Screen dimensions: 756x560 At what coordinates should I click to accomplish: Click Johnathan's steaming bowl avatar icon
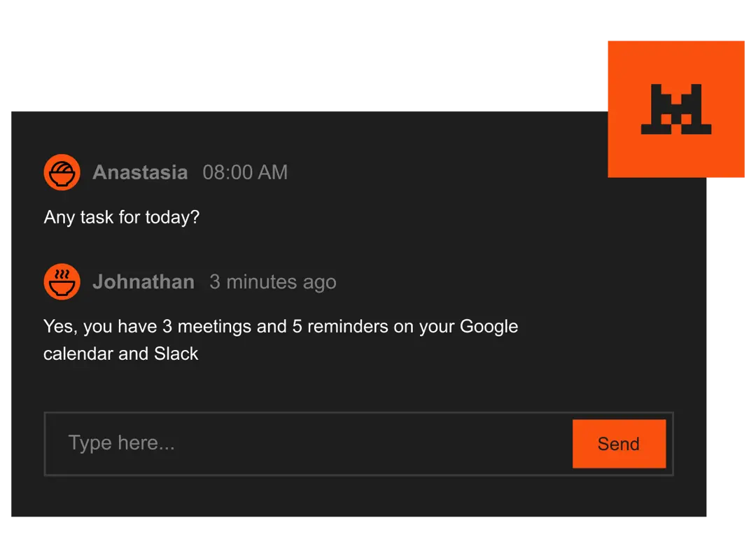[62, 281]
